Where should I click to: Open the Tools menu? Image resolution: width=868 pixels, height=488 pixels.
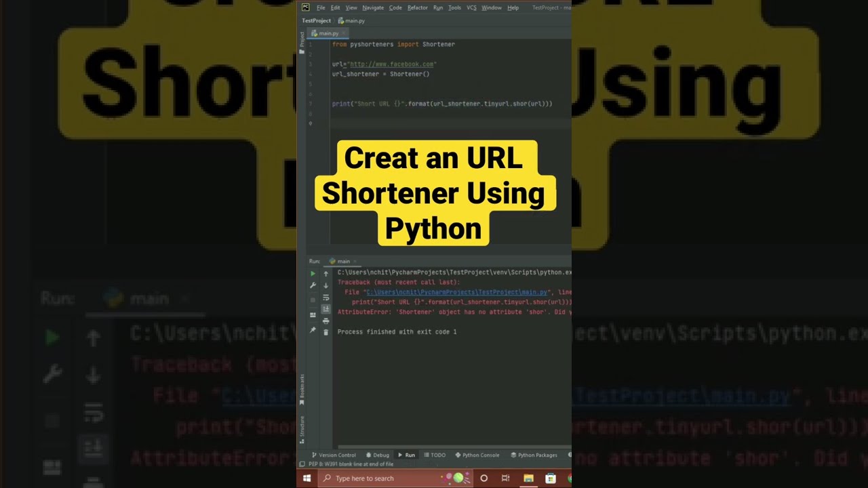pyautogui.click(x=454, y=7)
